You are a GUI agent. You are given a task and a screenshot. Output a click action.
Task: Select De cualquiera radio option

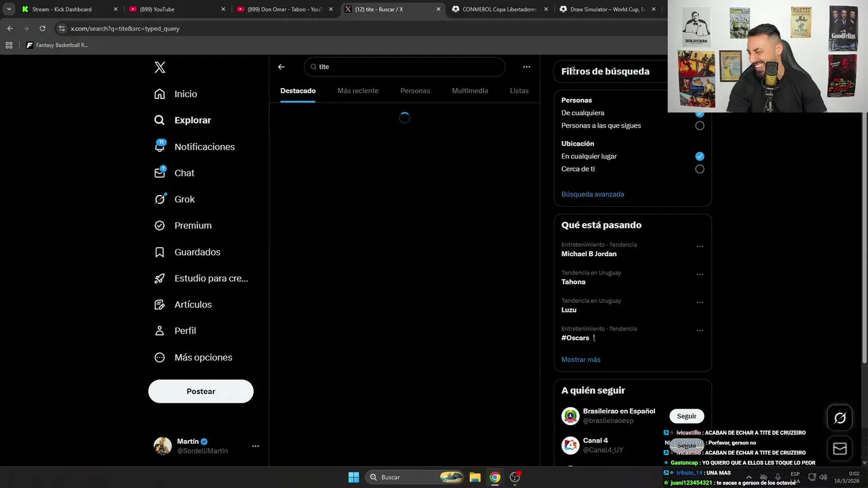click(700, 113)
